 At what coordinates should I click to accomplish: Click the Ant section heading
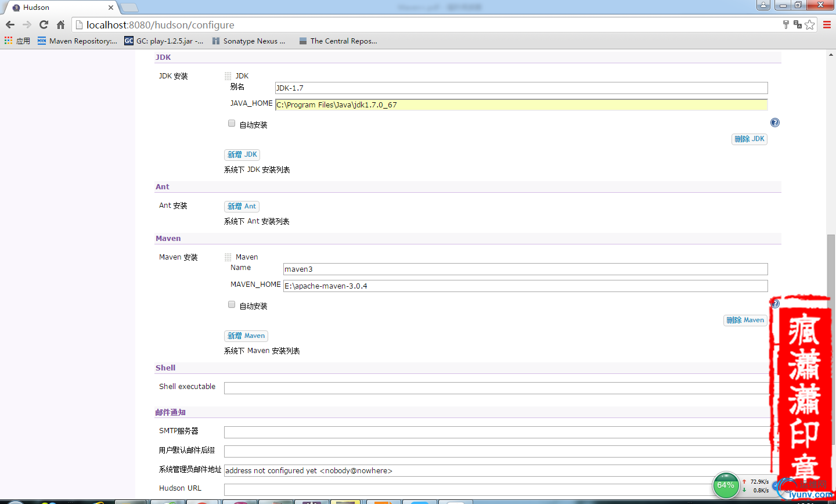(x=163, y=186)
